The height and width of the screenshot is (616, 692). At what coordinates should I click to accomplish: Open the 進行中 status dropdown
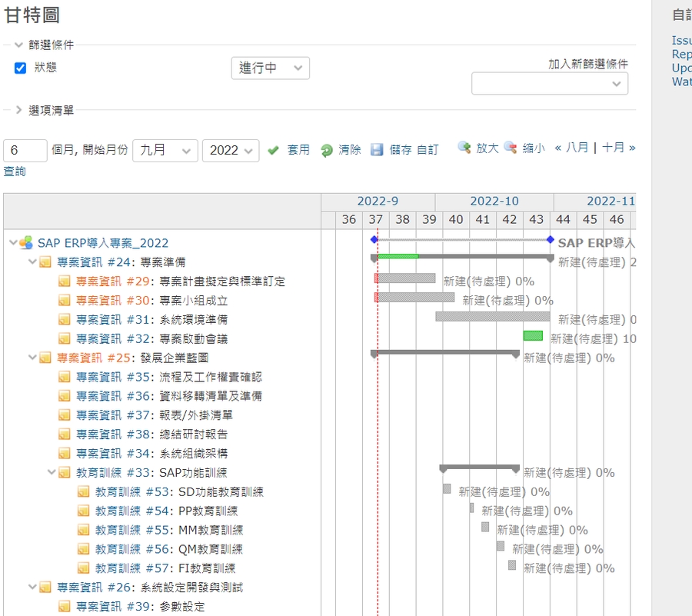(270, 68)
